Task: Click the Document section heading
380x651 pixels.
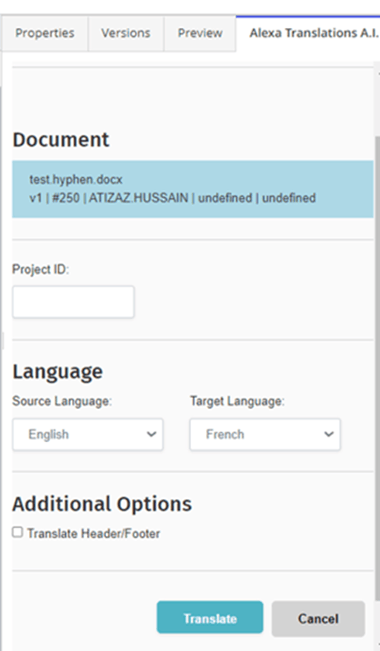Action: (61, 140)
